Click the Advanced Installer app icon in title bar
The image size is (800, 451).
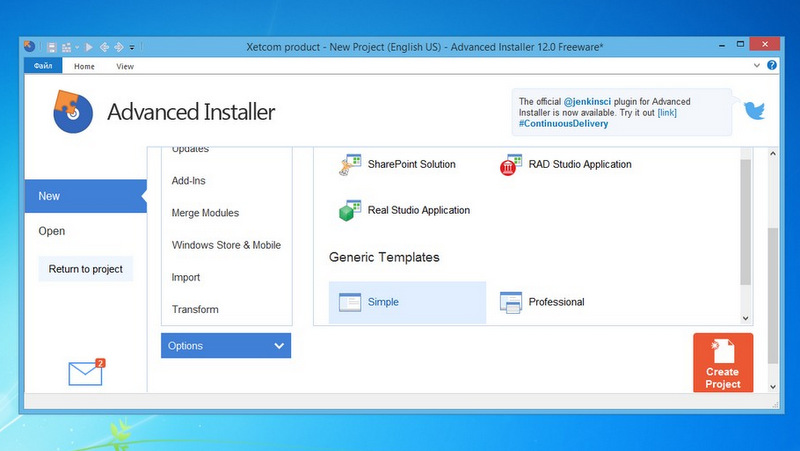30,46
